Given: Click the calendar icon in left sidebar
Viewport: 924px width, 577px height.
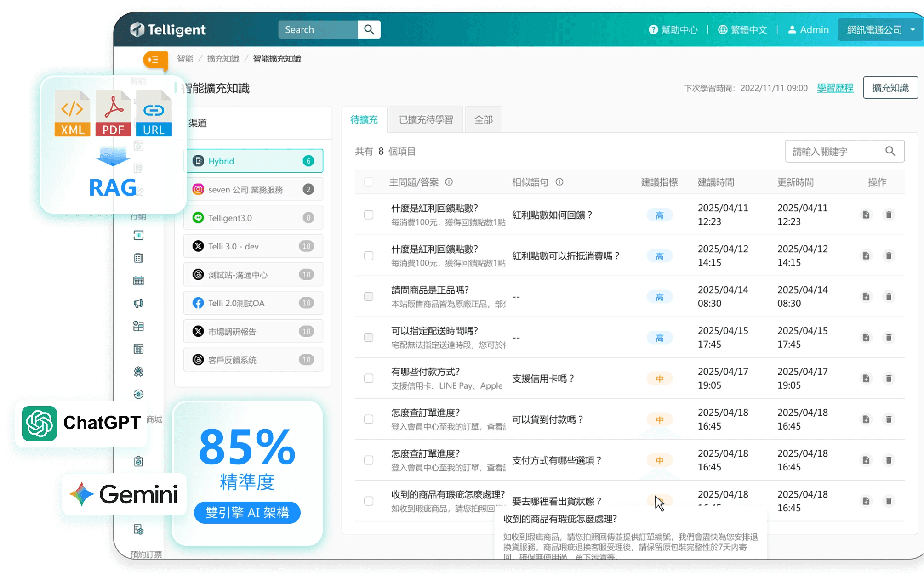Looking at the screenshot, I should coord(138,281).
